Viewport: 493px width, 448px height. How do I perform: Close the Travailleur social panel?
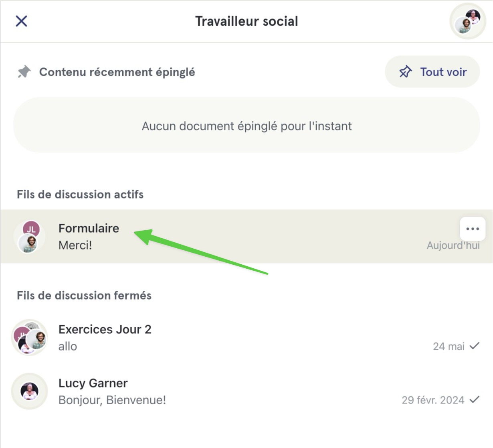coord(21,21)
